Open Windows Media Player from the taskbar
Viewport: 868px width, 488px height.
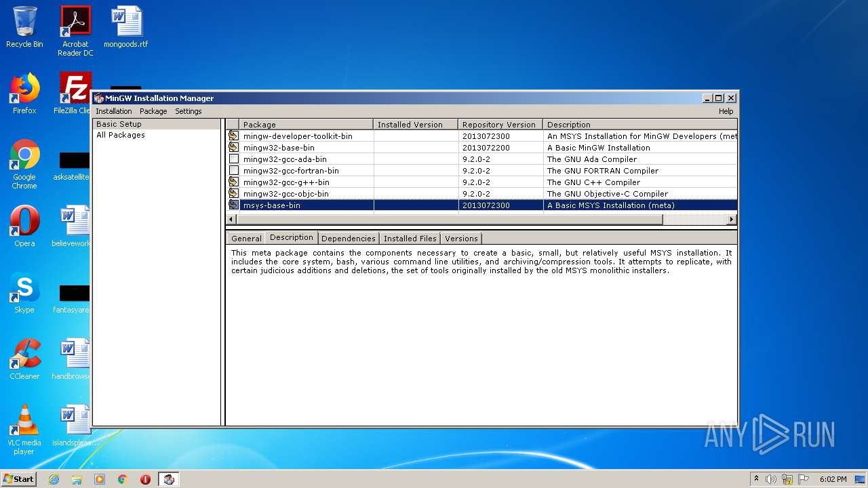coord(100,479)
